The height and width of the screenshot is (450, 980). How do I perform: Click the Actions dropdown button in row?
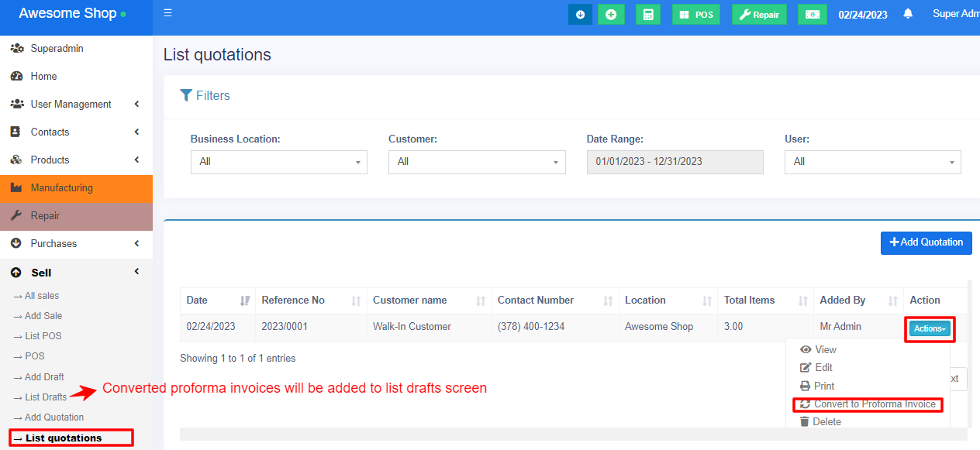[x=929, y=328]
